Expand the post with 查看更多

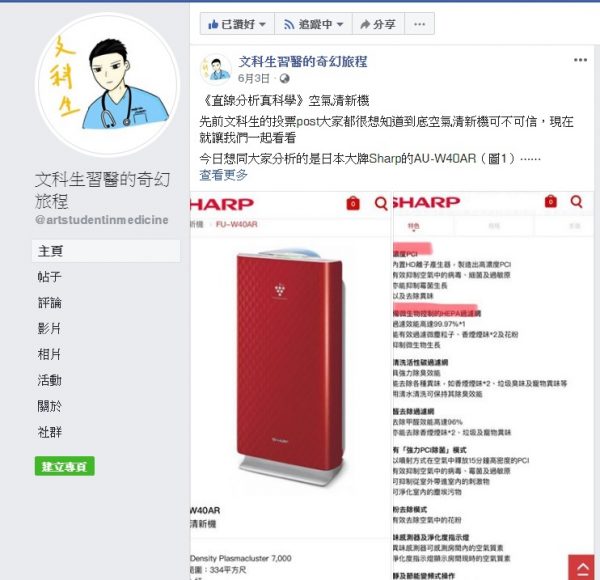click(x=223, y=175)
